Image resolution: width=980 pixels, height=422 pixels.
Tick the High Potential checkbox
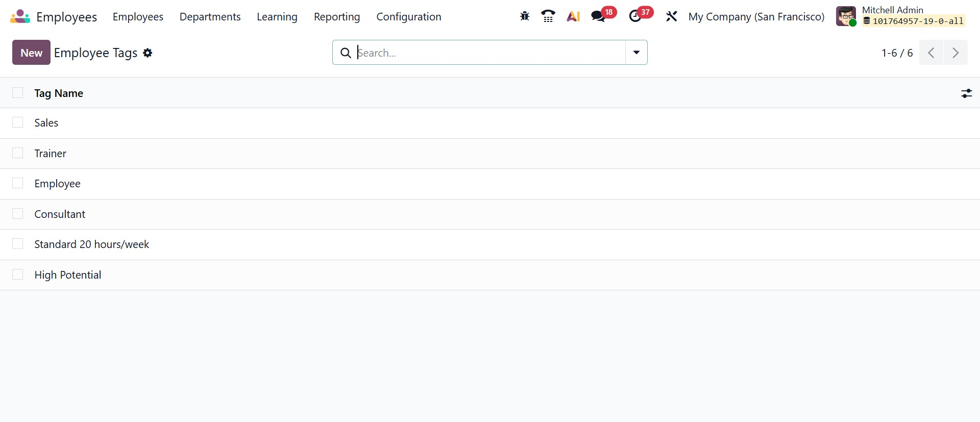18,275
